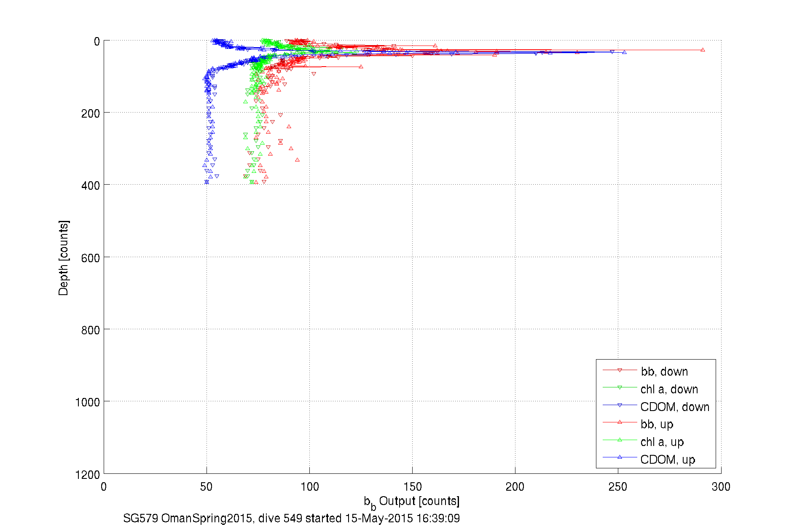Select the green marker beside "chl a, up"
Image resolution: width=797 pixels, height=532 pixels.
(x=620, y=440)
